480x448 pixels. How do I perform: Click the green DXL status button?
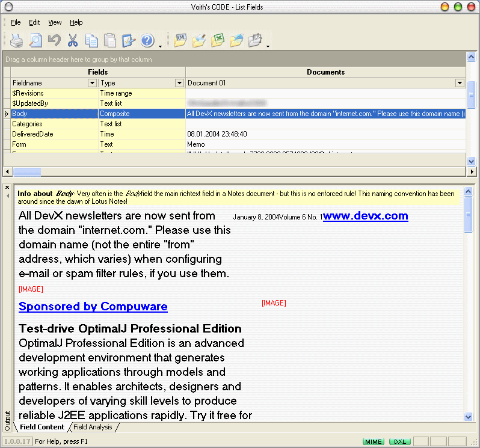click(x=399, y=441)
